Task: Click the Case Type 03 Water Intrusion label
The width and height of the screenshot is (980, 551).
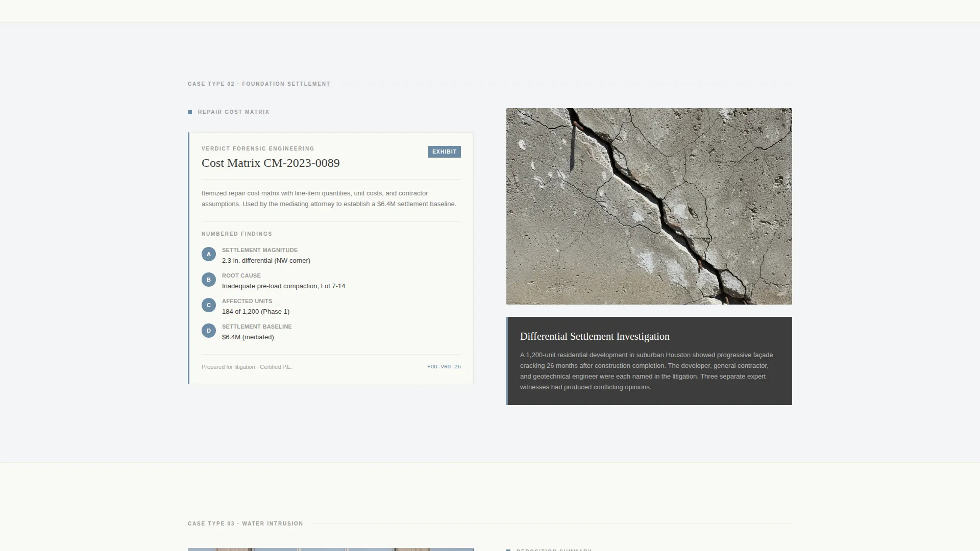Action: click(246, 523)
